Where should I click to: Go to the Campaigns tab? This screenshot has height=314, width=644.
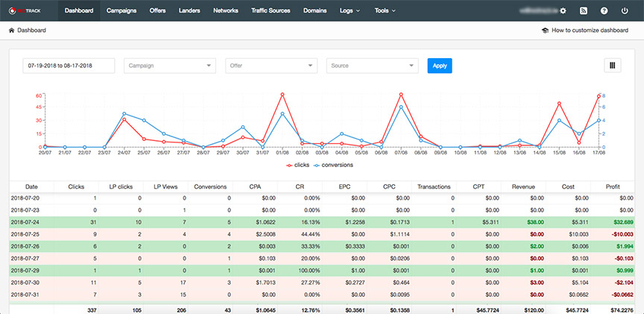click(121, 10)
